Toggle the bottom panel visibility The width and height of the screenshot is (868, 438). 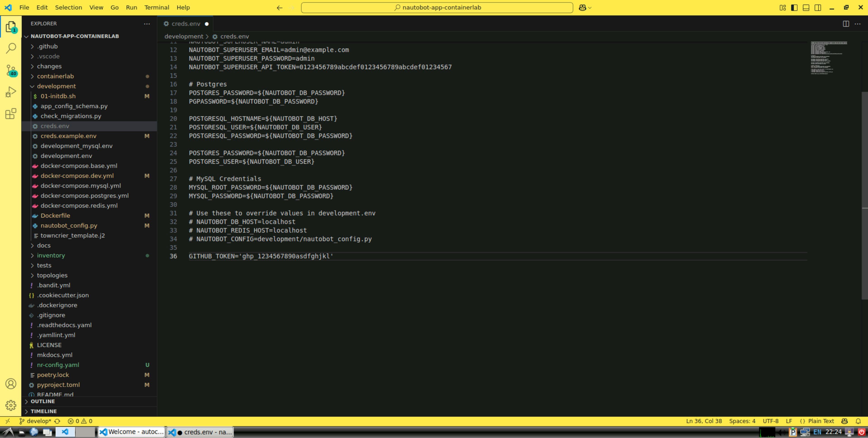806,7
